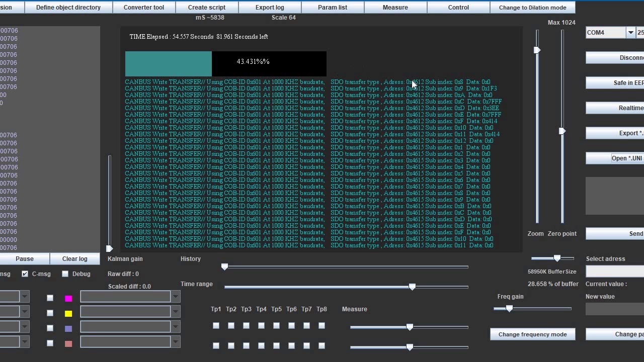The height and width of the screenshot is (362, 644).
Task: Click the Time range slider handle
Action: pos(413,287)
